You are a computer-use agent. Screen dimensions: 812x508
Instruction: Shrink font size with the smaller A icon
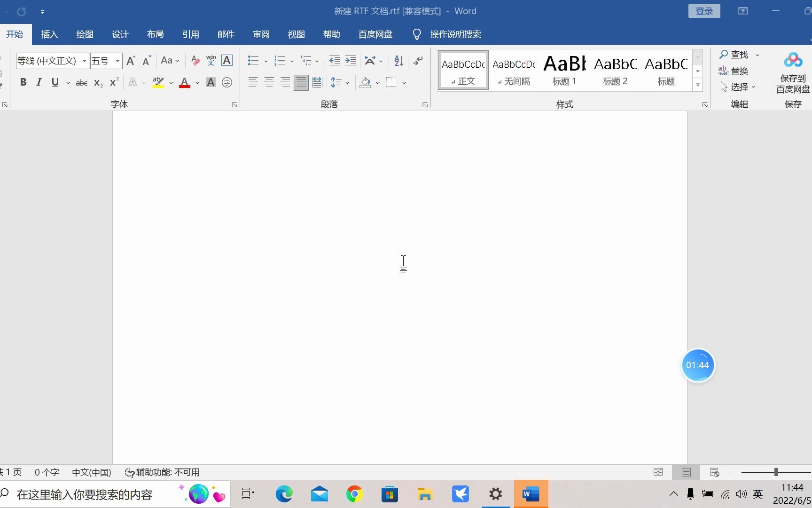147,61
